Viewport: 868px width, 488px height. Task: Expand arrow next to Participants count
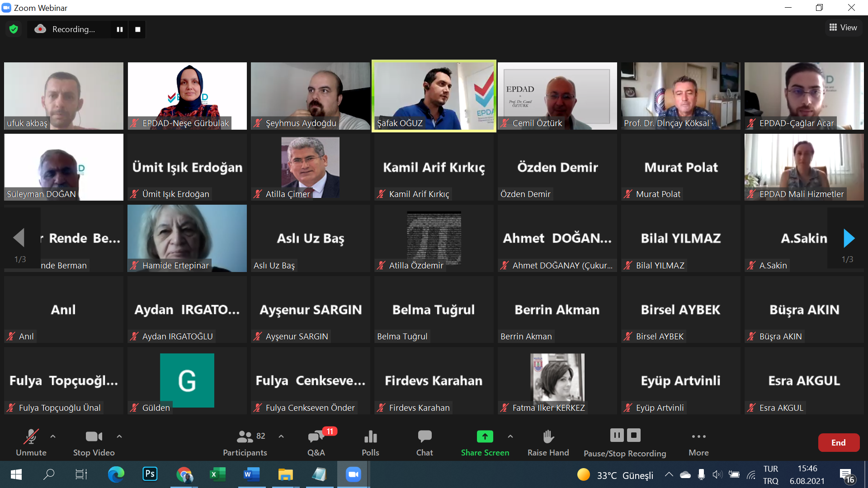point(281,436)
